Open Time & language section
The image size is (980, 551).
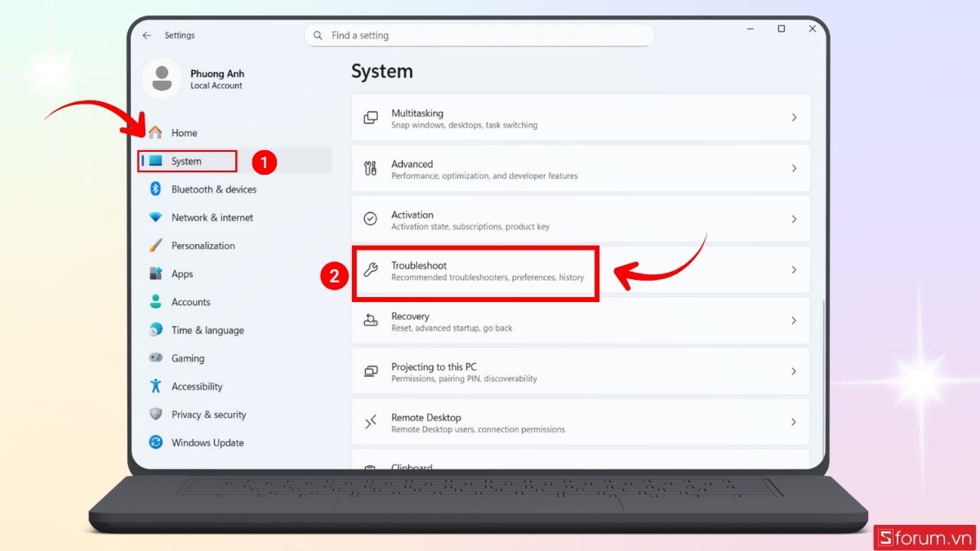(x=235, y=330)
